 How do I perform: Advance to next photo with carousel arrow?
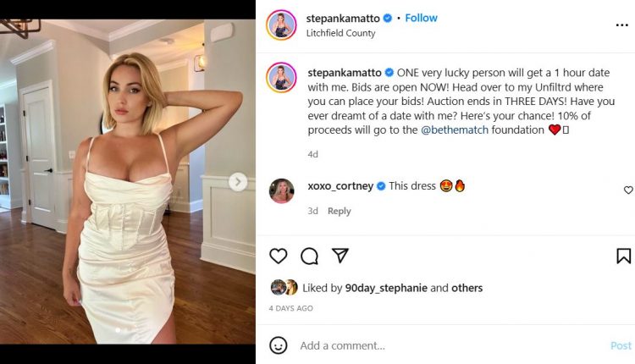(238, 182)
